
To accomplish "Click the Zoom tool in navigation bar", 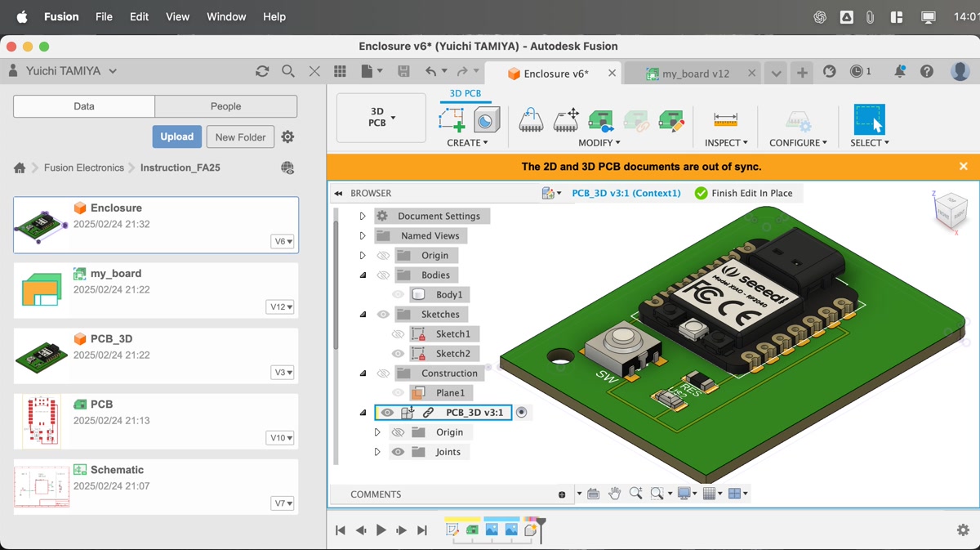I will [635, 494].
